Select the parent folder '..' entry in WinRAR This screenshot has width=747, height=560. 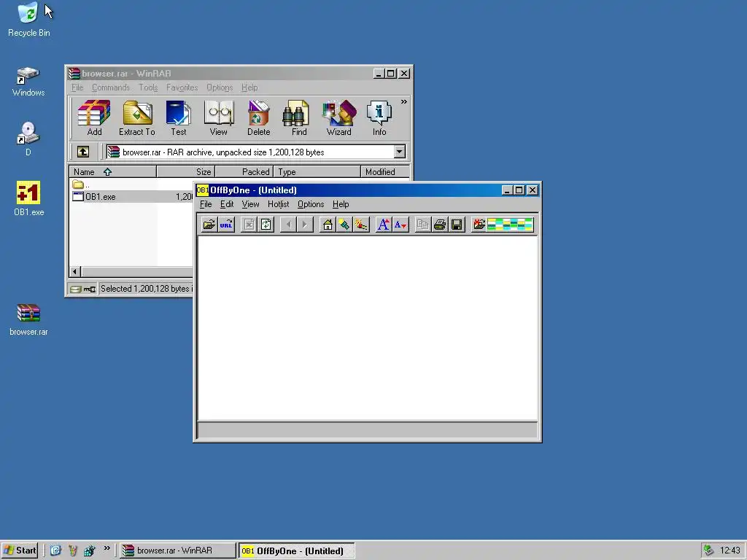click(x=81, y=184)
